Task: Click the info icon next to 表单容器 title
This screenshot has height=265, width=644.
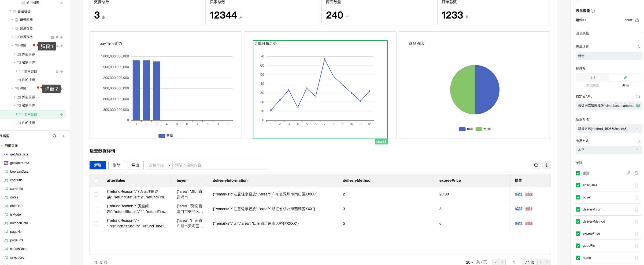Action: (593, 11)
